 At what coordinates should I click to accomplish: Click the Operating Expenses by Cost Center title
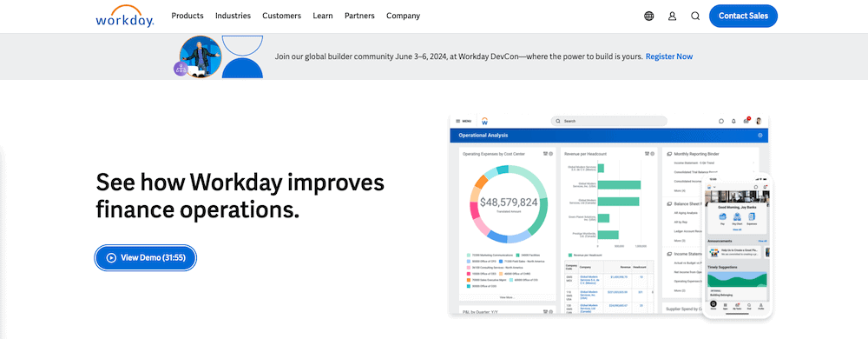tap(494, 154)
